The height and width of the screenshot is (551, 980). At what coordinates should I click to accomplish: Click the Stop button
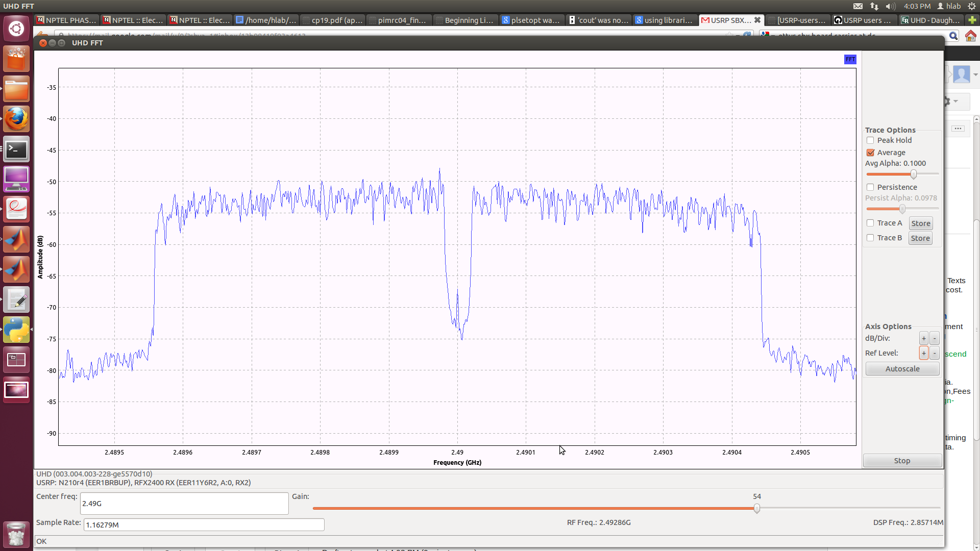902,461
